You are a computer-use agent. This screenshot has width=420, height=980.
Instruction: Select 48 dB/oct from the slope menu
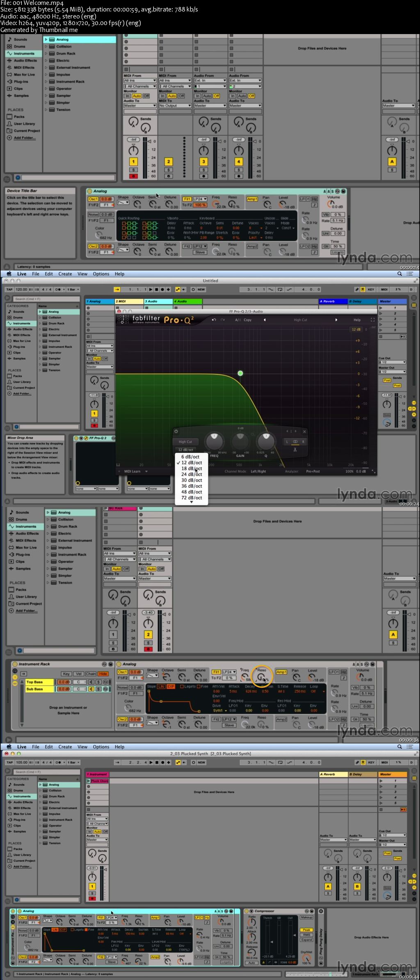192,492
